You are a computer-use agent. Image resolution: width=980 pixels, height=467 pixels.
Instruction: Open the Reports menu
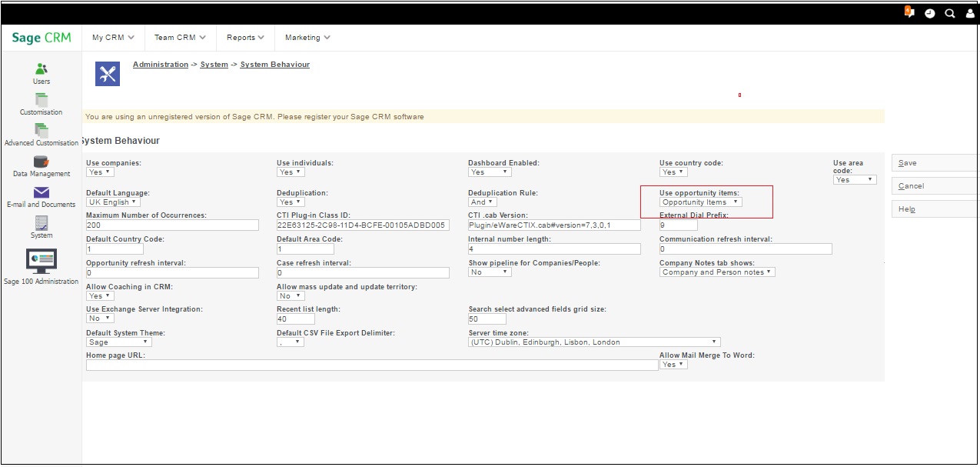point(245,37)
